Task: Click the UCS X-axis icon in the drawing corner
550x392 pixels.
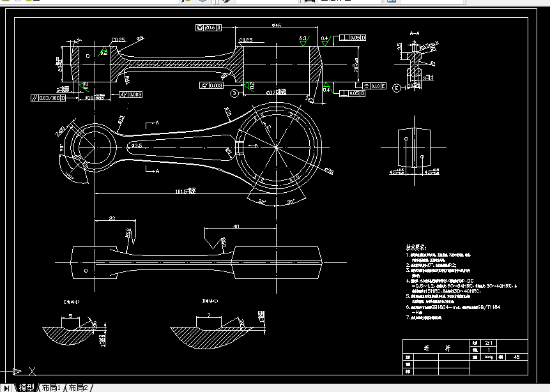Action: coord(32,371)
